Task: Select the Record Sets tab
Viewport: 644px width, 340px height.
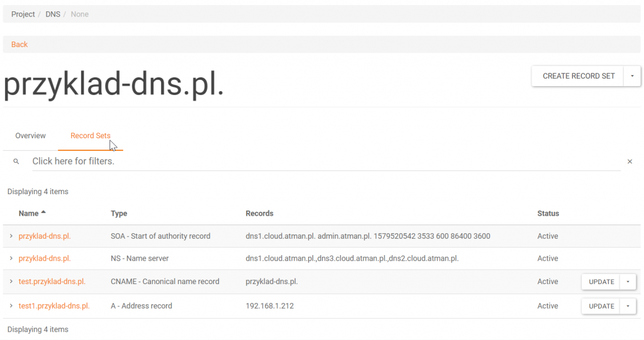Action: pyautogui.click(x=90, y=136)
